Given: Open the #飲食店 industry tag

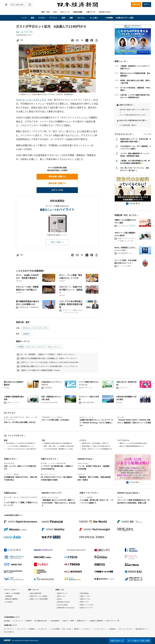Looking at the screenshot, I should pyautogui.click(x=26, y=334).
